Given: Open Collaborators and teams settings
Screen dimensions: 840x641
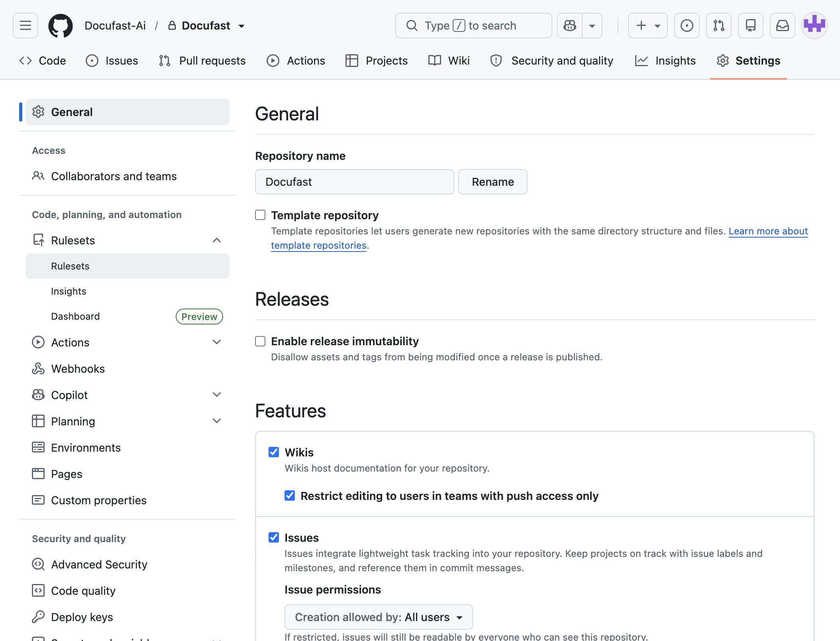Looking at the screenshot, I should 128,176.
